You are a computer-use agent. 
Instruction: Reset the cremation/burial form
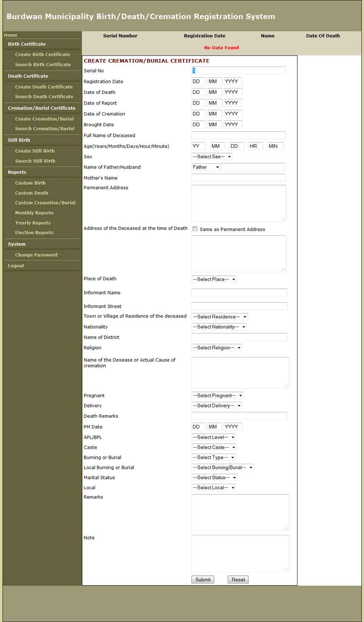[x=238, y=579]
